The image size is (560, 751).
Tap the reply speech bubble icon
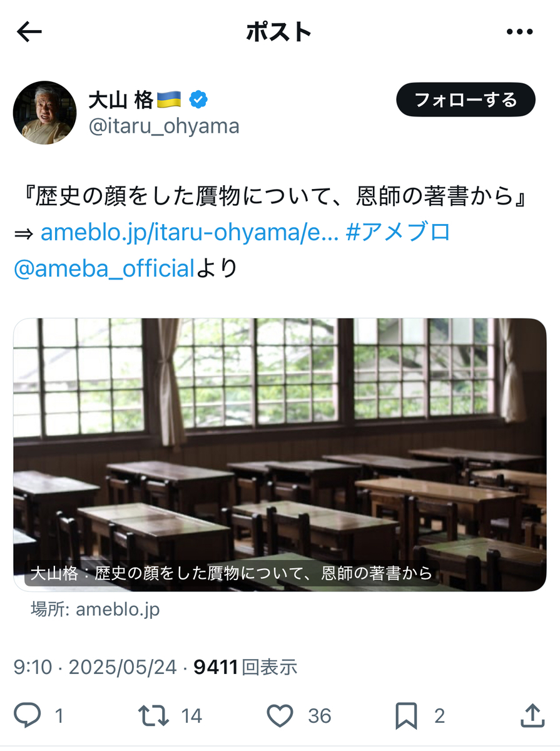28,715
